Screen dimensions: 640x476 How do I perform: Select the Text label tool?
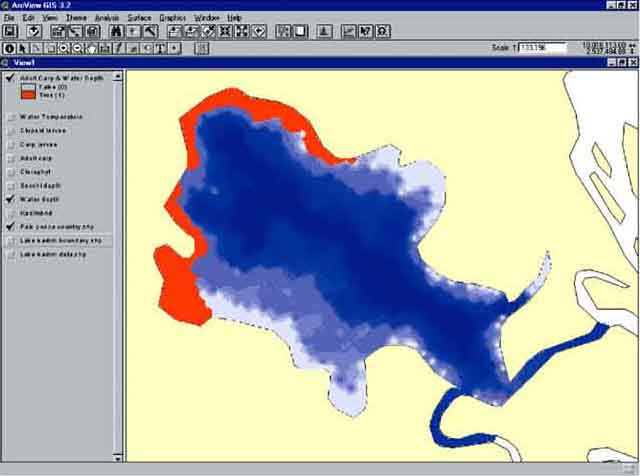point(160,47)
